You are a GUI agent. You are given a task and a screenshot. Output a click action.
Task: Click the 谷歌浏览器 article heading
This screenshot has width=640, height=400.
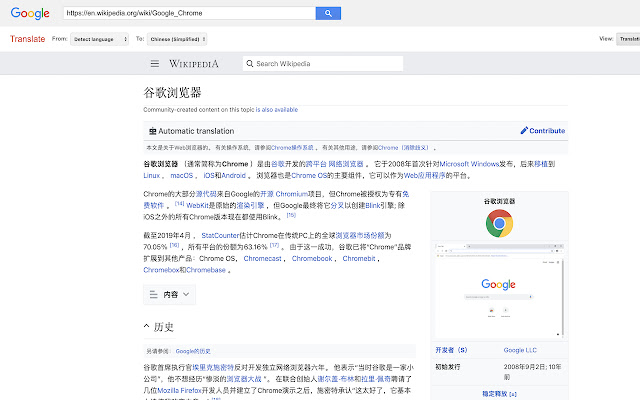point(172,93)
